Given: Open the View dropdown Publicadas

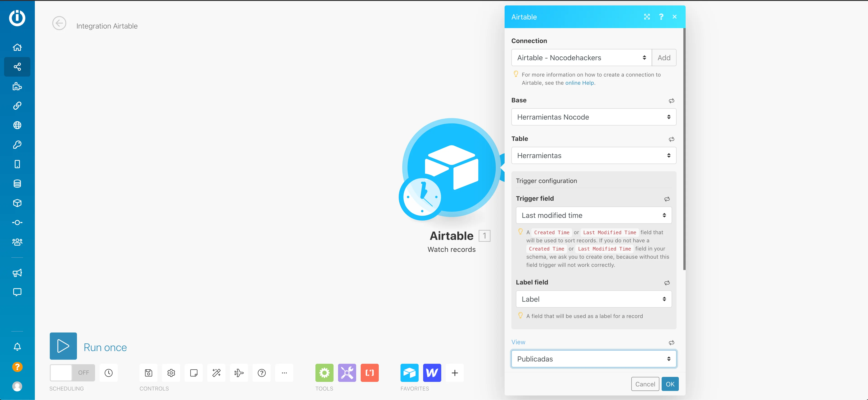Looking at the screenshot, I should coord(593,359).
